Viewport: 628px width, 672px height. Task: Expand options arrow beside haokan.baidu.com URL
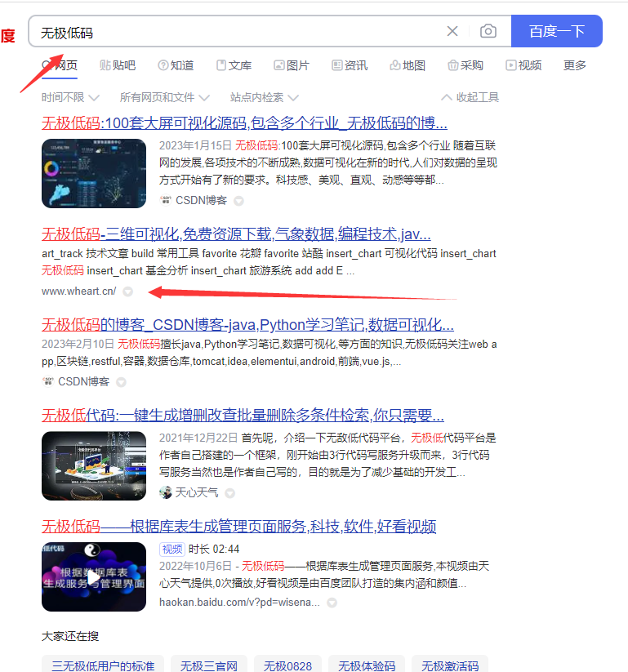pyautogui.click(x=332, y=603)
